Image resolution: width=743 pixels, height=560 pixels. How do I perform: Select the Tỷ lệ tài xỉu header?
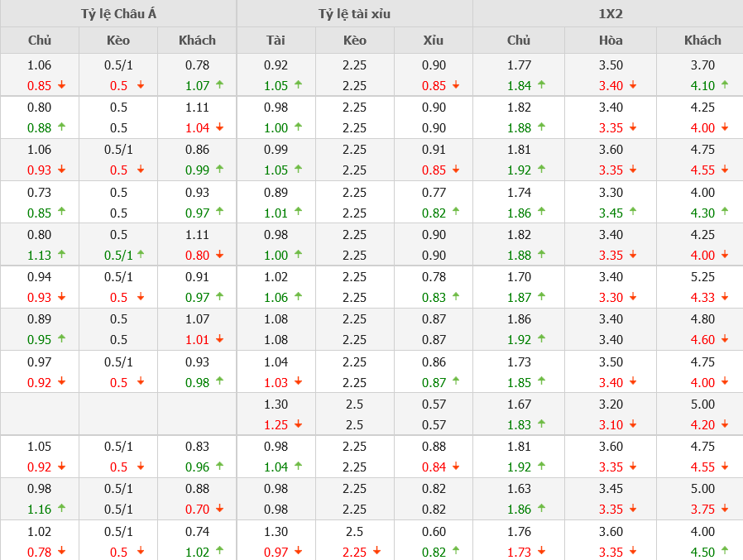tap(354, 13)
